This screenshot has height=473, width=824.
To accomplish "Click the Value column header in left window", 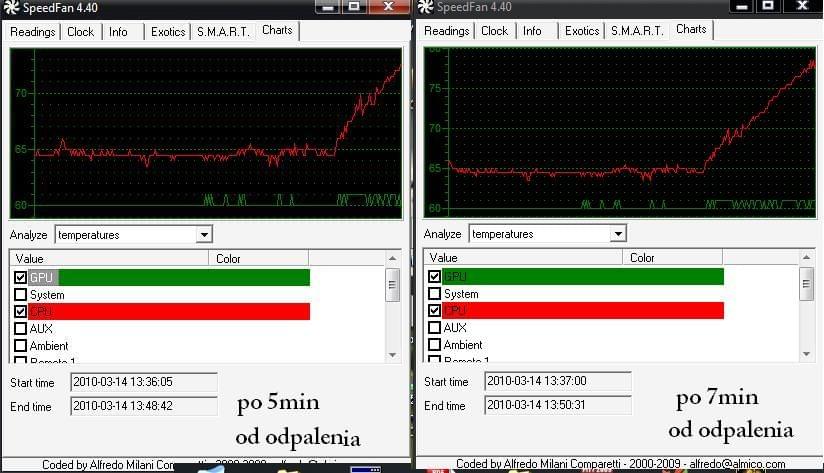I will click(x=109, y=259).
